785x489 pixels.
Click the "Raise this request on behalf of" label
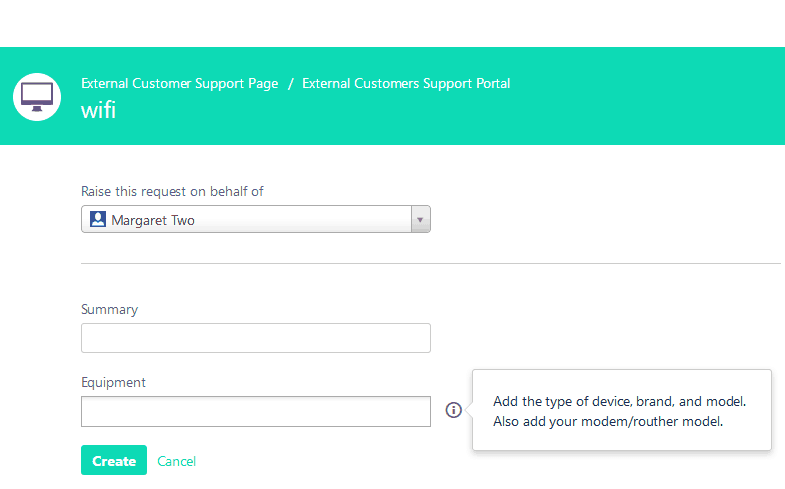[x=172, y=191]
